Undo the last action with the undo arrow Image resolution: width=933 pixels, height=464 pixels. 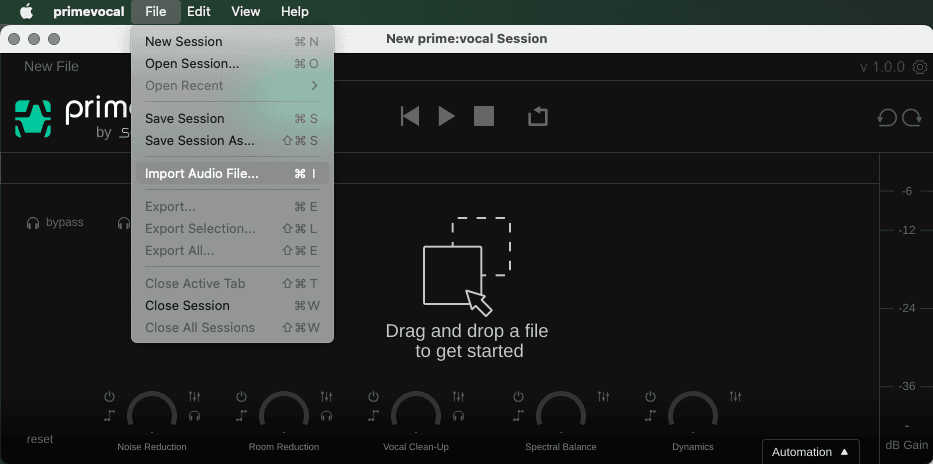tap(887, 118)
